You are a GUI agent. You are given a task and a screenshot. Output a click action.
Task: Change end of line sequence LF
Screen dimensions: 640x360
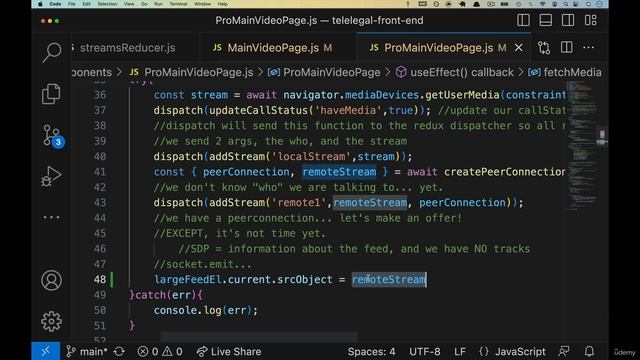click(x=460, y=351)
